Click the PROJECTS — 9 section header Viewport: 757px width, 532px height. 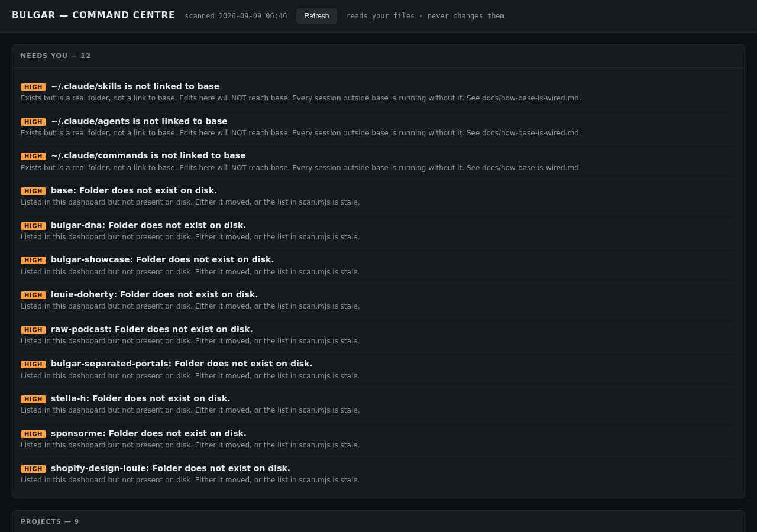tap(50, 521)
